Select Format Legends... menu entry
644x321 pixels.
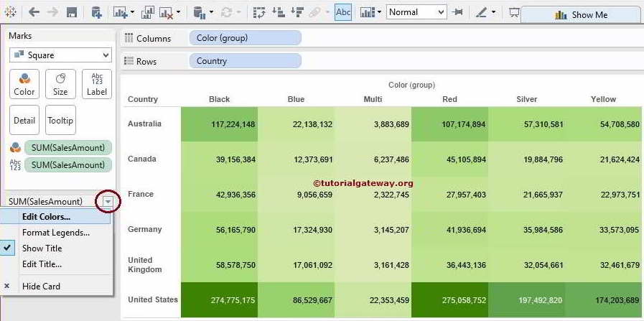55,233
